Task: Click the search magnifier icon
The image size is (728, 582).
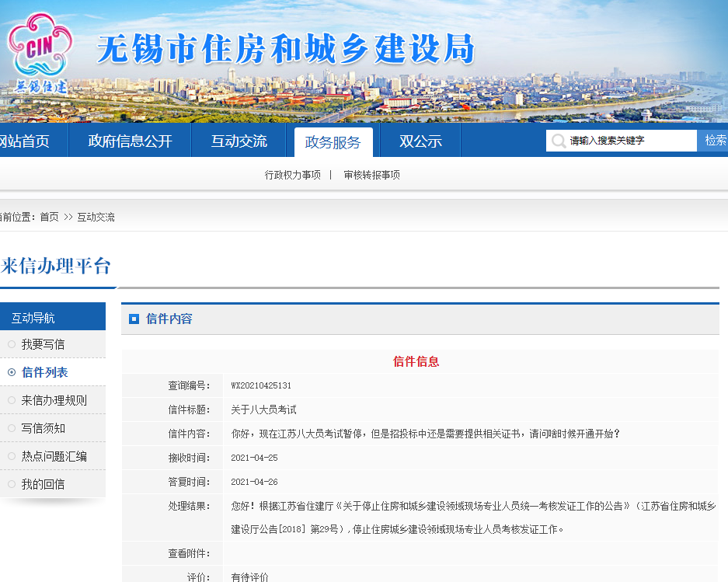Action: [x=558, y=141]
